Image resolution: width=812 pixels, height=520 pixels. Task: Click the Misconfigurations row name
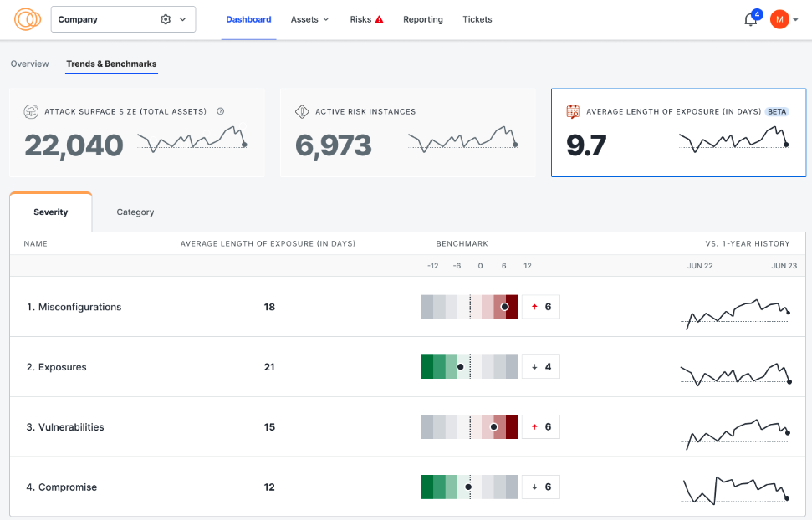[x=74, y=307]
